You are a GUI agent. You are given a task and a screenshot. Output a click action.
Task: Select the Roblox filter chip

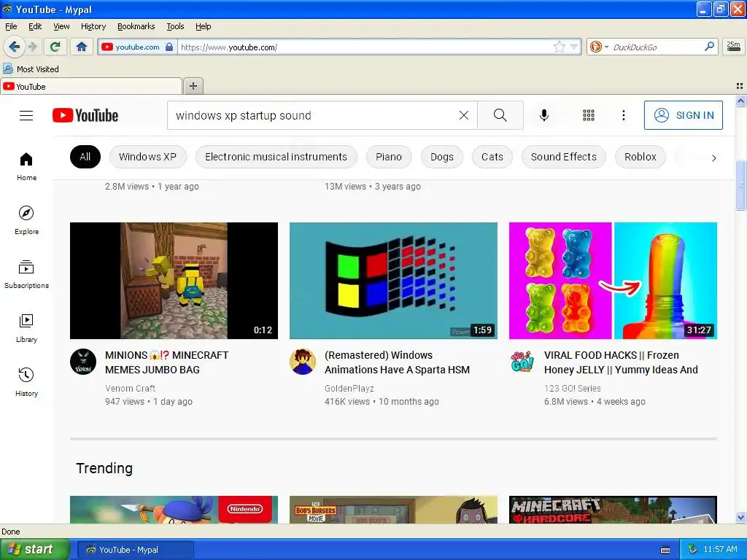tap(640, 157)
